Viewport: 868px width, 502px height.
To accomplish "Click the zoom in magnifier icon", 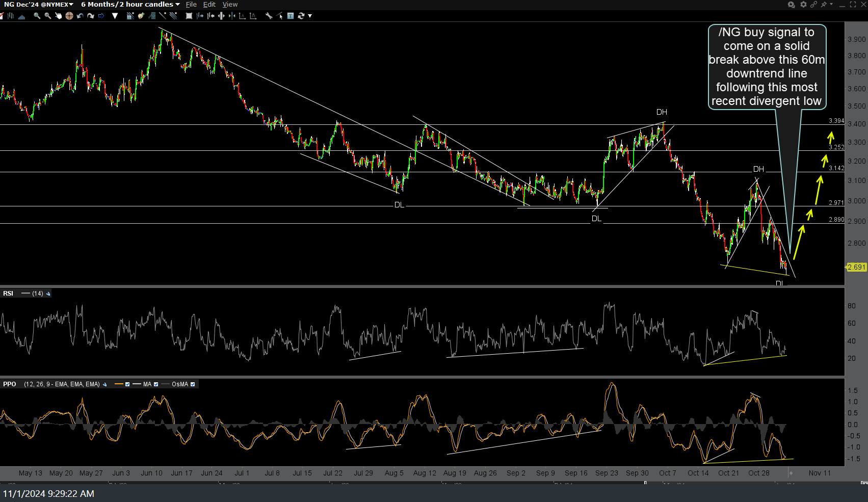I will [37, 16].
